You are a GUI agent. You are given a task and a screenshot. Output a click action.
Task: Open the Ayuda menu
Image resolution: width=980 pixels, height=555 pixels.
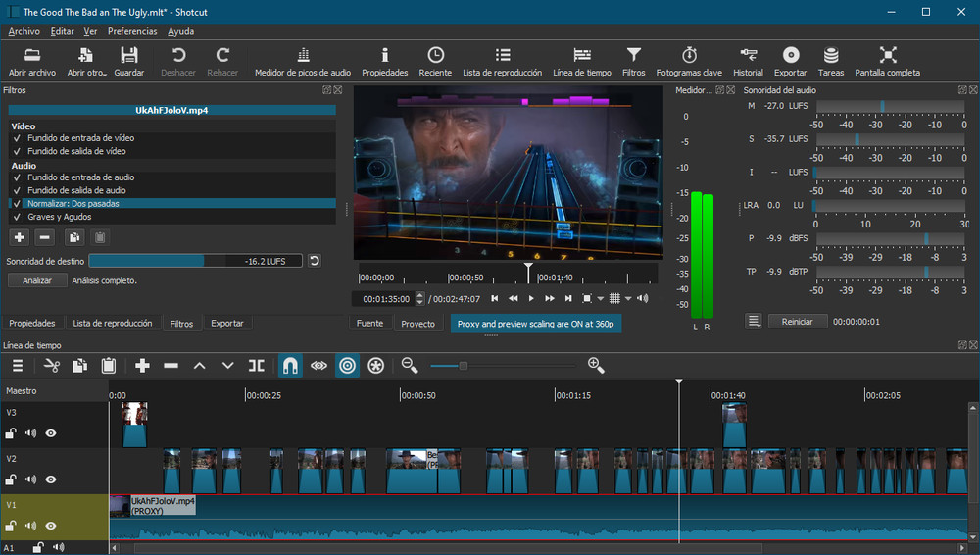[180, 31]
